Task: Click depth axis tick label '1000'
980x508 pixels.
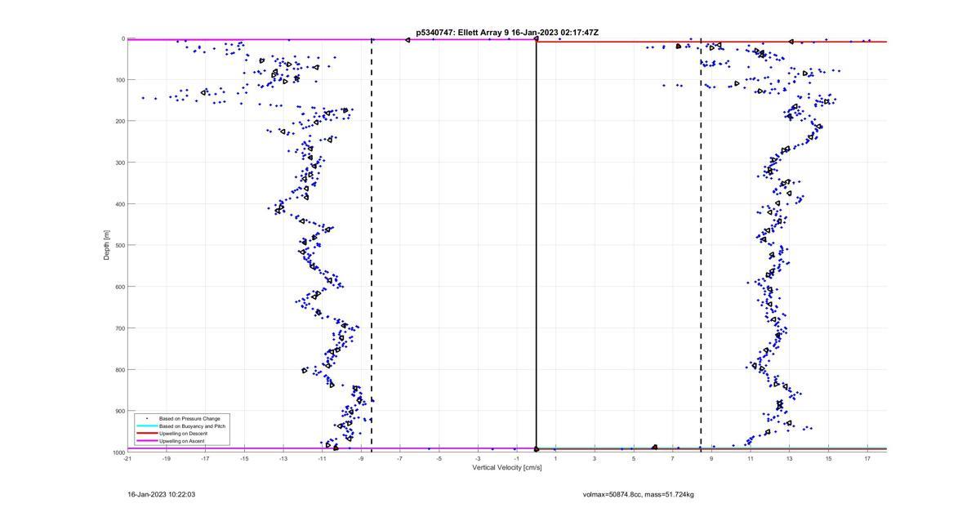Action: (118, 452)
